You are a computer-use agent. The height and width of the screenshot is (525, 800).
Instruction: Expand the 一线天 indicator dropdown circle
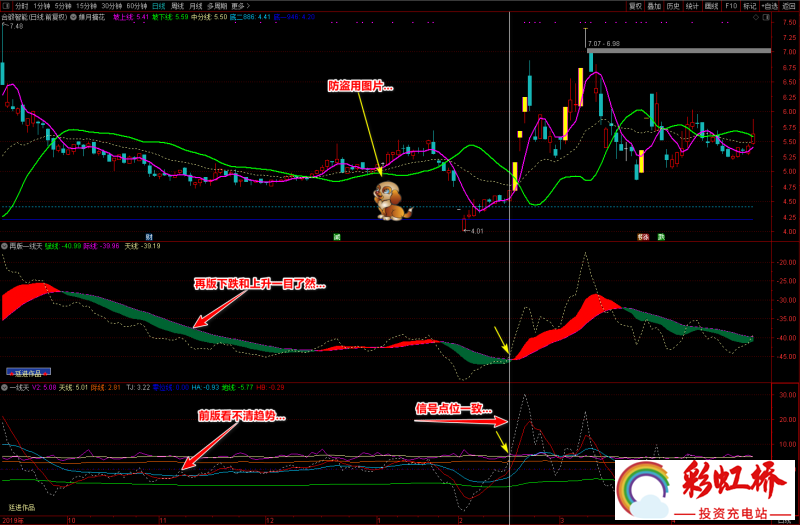[x=5, y=388]
